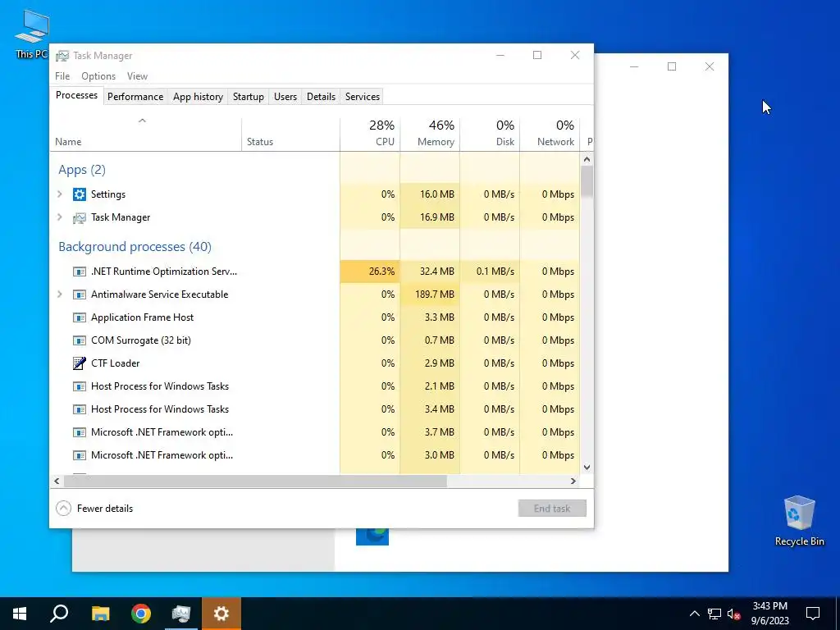Switch to the Details tab
The height and width of the screenshot is (630, 840).
(322, 97)
